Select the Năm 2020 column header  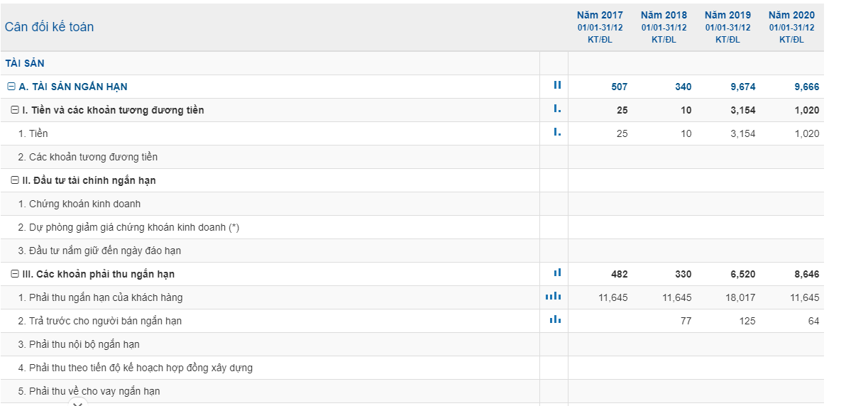pyautogui.click(x=791, y=15)
